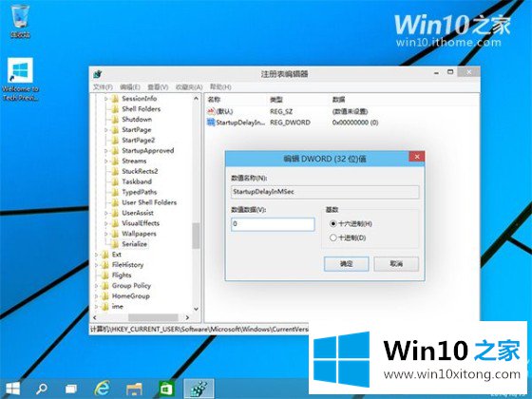The image size is (532, 399).
Task: Click Cancel button in DWORD dialog
Action: pos(396,264)
